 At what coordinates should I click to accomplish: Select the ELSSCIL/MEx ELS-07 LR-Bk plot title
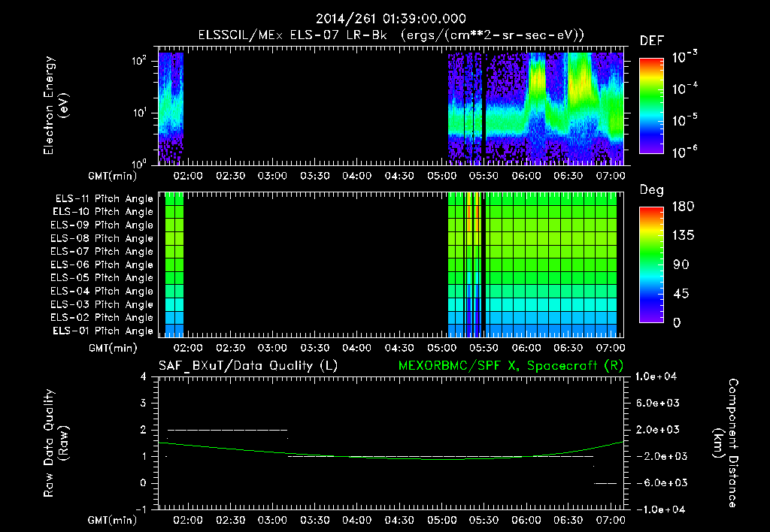point(391,35)
